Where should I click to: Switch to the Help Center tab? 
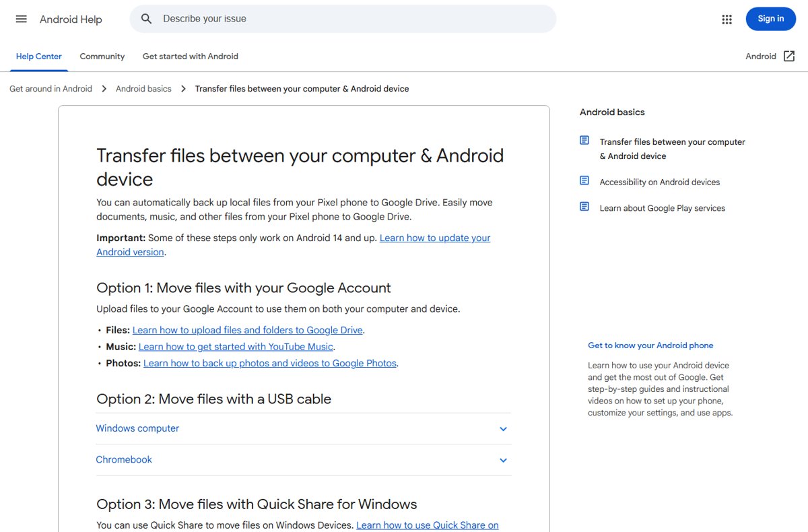pyautogui.click(x=39, y=57)
